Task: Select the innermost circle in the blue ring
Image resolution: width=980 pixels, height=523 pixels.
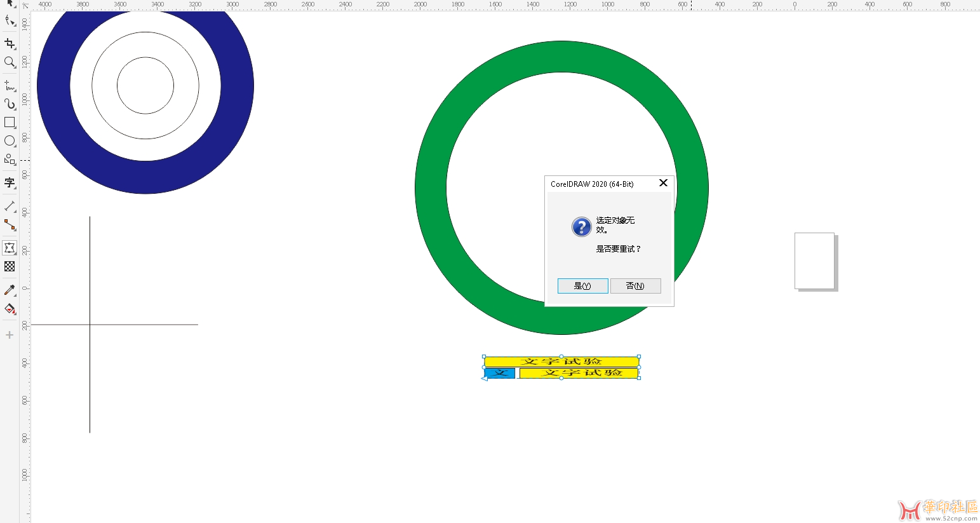Action: 145,85
